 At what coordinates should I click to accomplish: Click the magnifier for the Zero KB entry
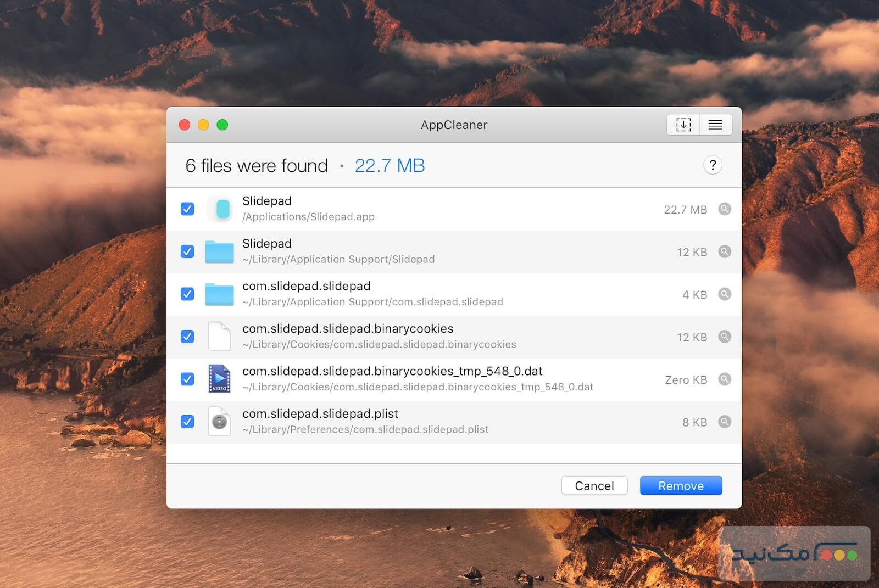click(725, 379)
